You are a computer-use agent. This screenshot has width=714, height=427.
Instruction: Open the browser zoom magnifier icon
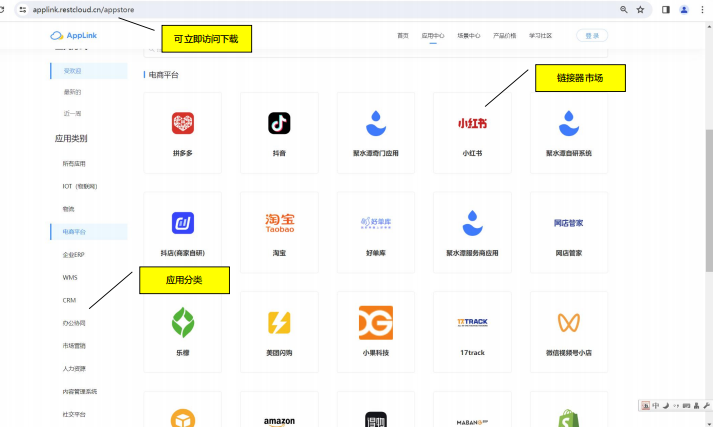[x=624, y=10]
